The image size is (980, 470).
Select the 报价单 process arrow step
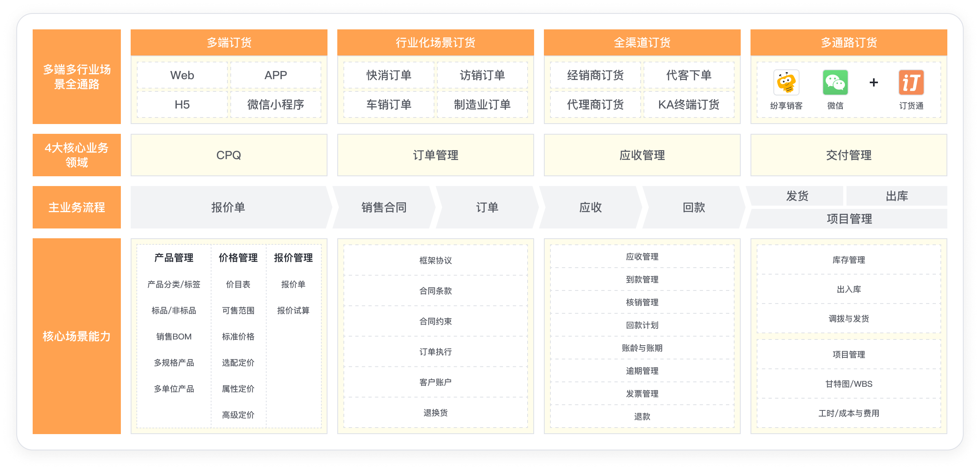[x=228, y=207]
